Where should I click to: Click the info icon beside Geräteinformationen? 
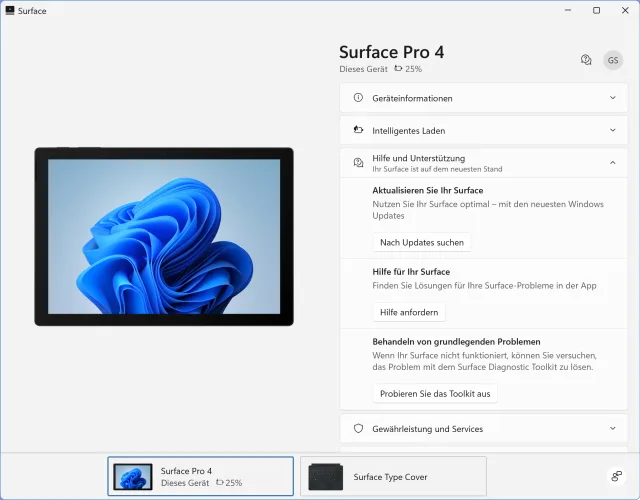point(359,98)
